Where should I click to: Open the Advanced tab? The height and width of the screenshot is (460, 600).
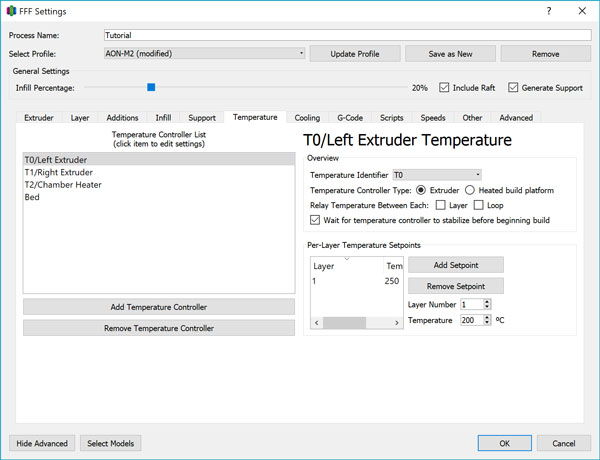(x=516, y=118)
